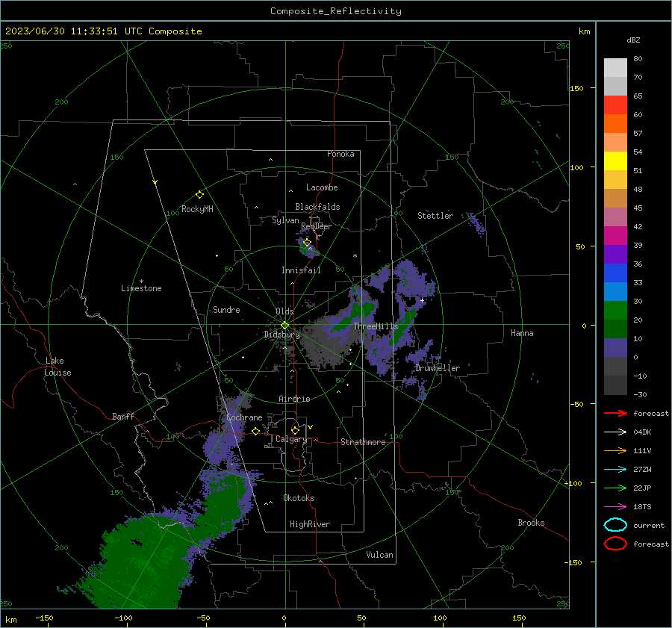Click the Hanna town label

coord(522,333)
